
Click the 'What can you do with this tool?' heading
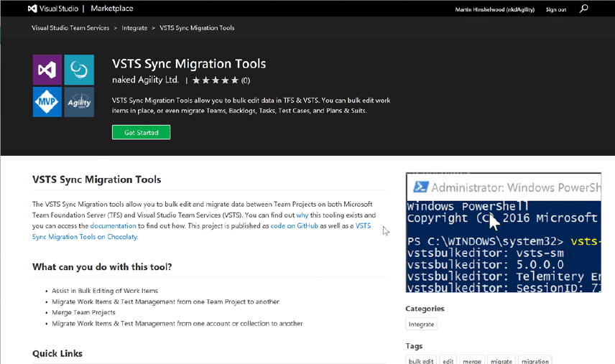102,267
